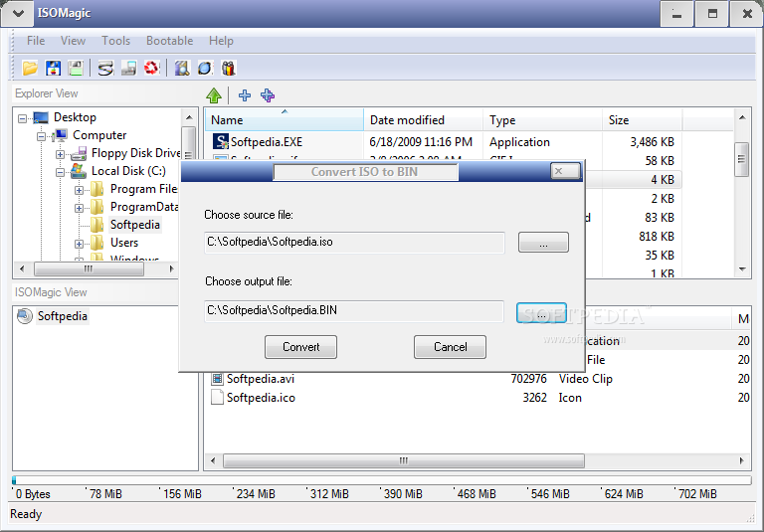Click the scroll-up arrow of Explorer tree
Viewport: 764px width, 532px height.
point(189,117)
